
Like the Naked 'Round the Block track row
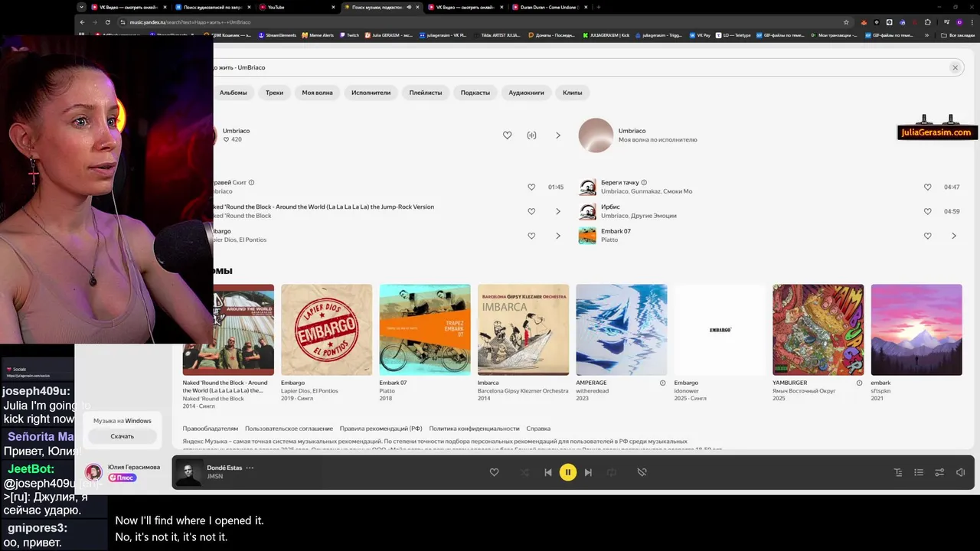(x=531, y=211)
